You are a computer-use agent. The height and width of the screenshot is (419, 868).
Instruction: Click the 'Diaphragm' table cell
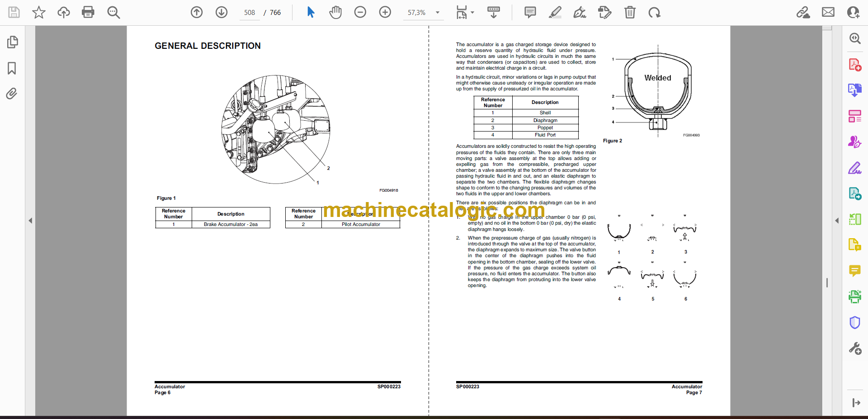click(x=545, y=120)
